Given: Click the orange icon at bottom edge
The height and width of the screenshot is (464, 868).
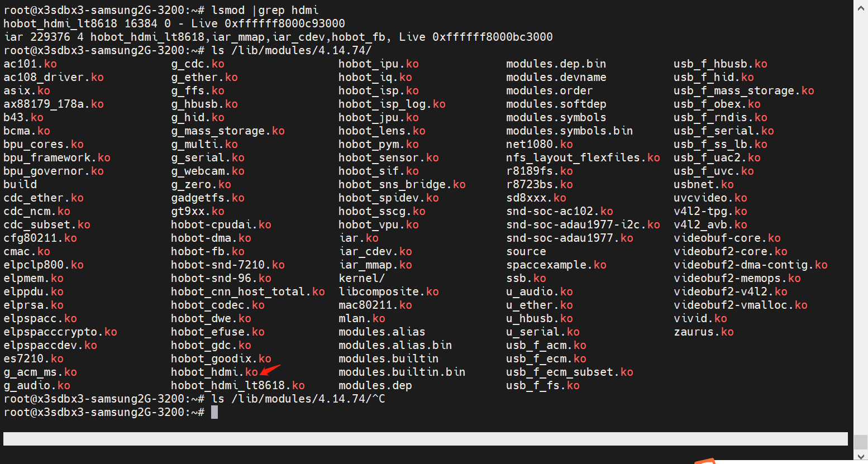Looking at the screenshot, I should pos(705,461).
